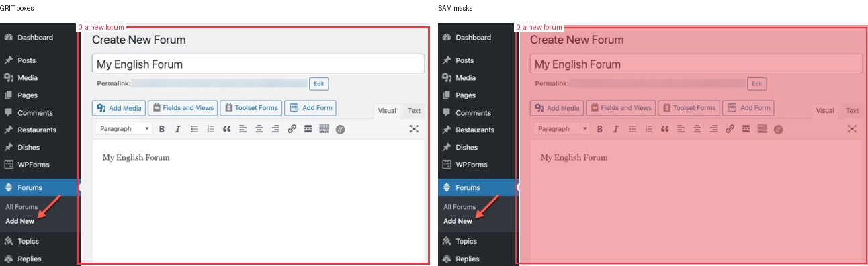Insert link icon in SAM masks editor

(x=730, y=129)
